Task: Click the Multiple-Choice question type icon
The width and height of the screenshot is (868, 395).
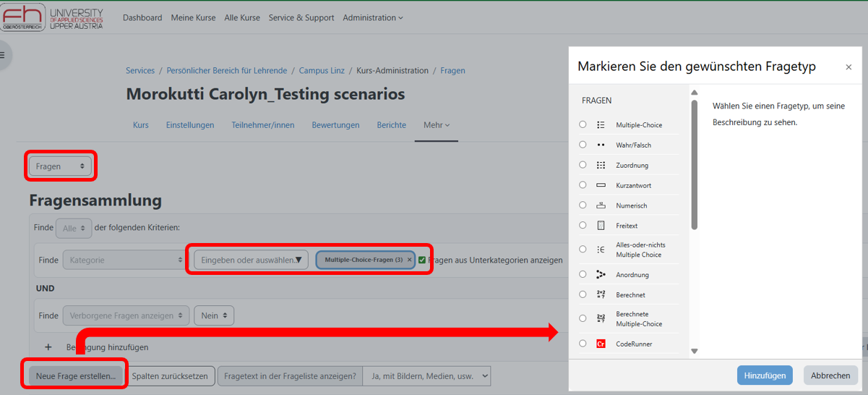Action: [601, 125]
